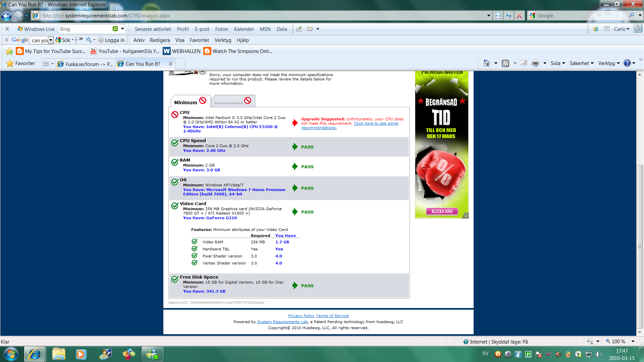644x362 pixels.
Task: Open the Hjälp menu
Action: [x=243, y=40]
